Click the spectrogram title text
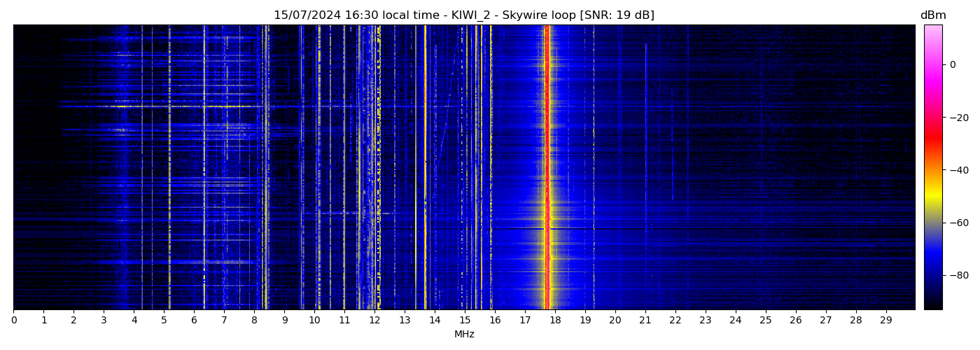 click(x=463, y=15)
